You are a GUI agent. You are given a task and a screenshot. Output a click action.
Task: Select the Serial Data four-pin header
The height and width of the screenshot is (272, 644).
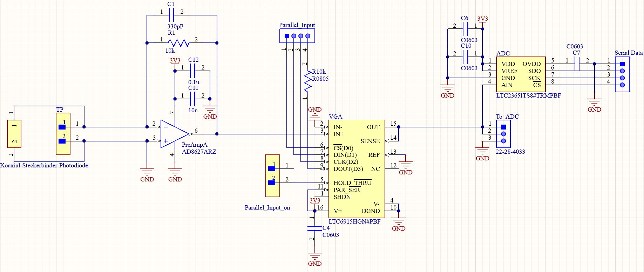[622, 74]
